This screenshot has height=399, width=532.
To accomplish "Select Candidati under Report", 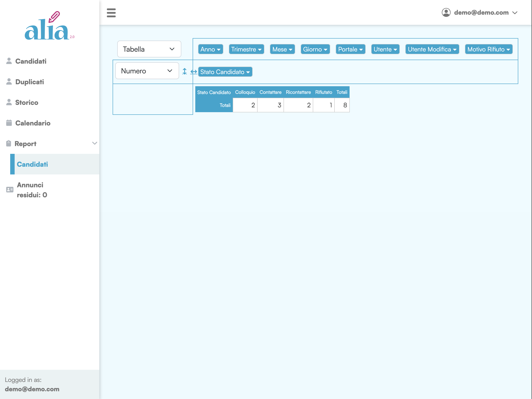I will pyautogui.click(x=32, y=164).
